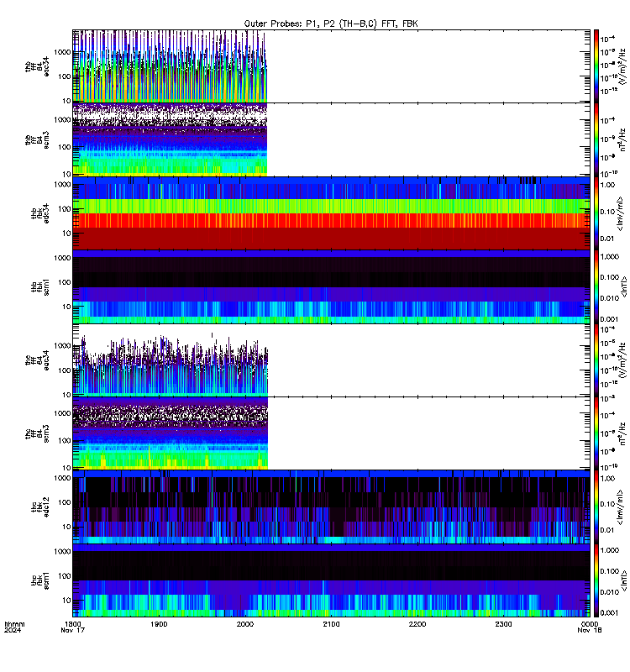Screen dimensions: 630x672
Task: Click the (V/m)²/Hz unit label of the thb eac34 color bar
Action: [x=623, y=66]
